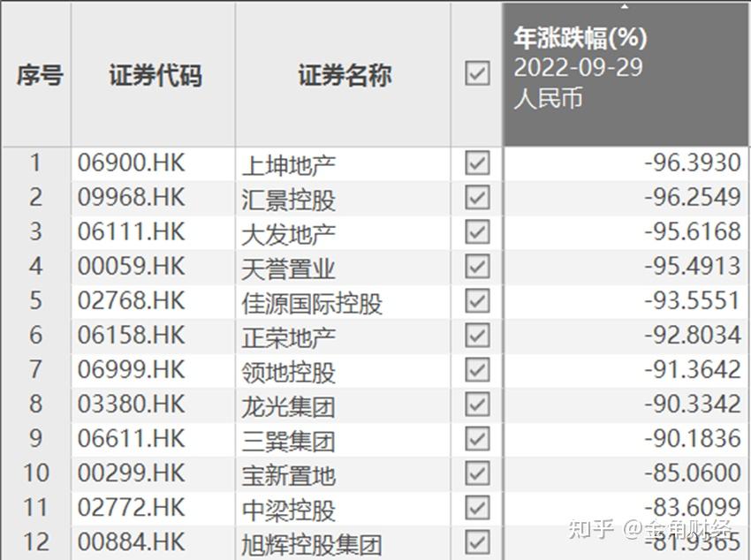Click the name 宝新置地

(x=288, y=476)
